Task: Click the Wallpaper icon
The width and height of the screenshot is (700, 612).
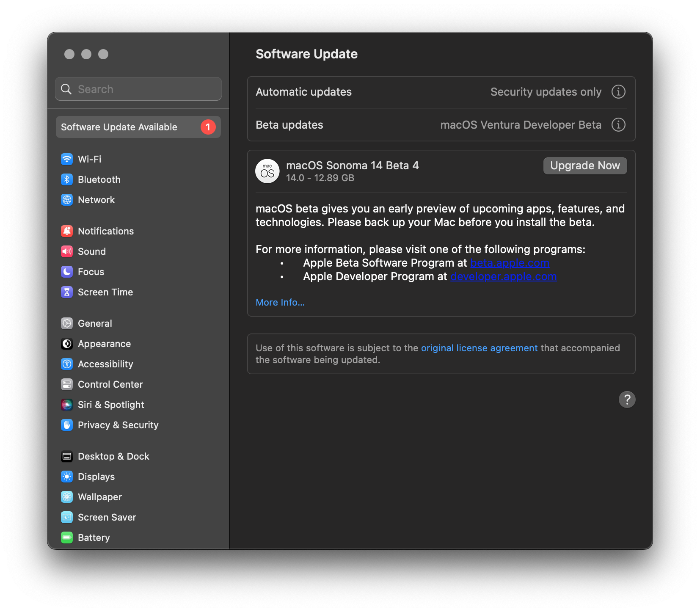Action: point(67,497)
